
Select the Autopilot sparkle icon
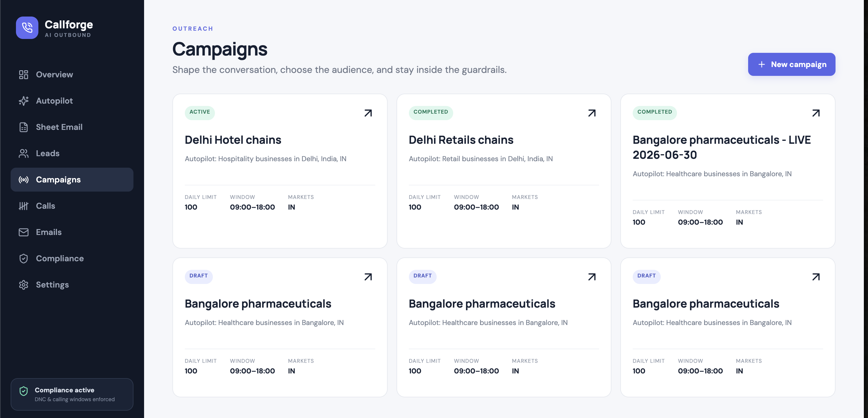tap(24, 101)
